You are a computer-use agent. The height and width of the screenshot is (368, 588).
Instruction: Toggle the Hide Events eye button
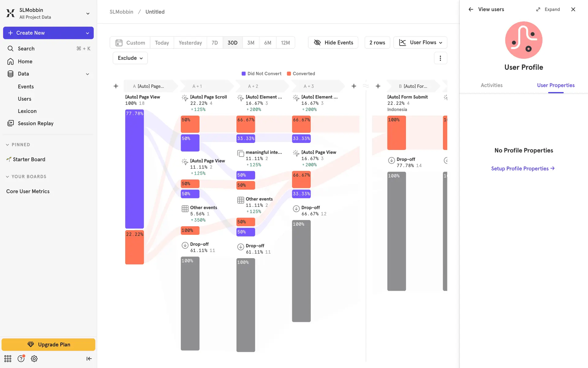coord(333,43)
